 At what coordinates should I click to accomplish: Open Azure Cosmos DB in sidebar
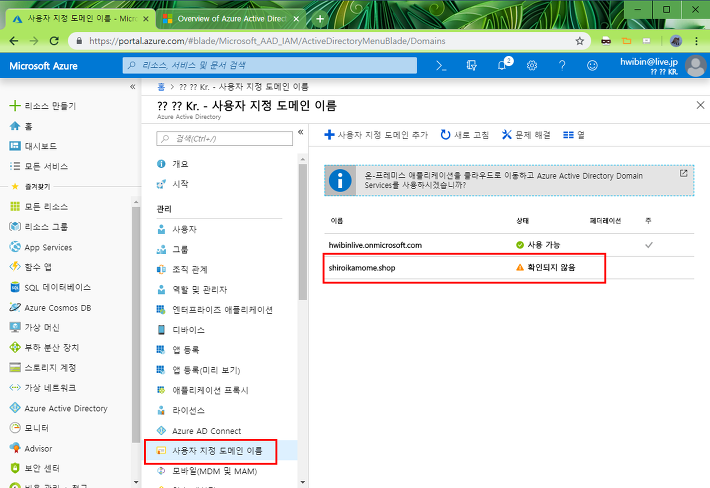(x=50, y=308)
